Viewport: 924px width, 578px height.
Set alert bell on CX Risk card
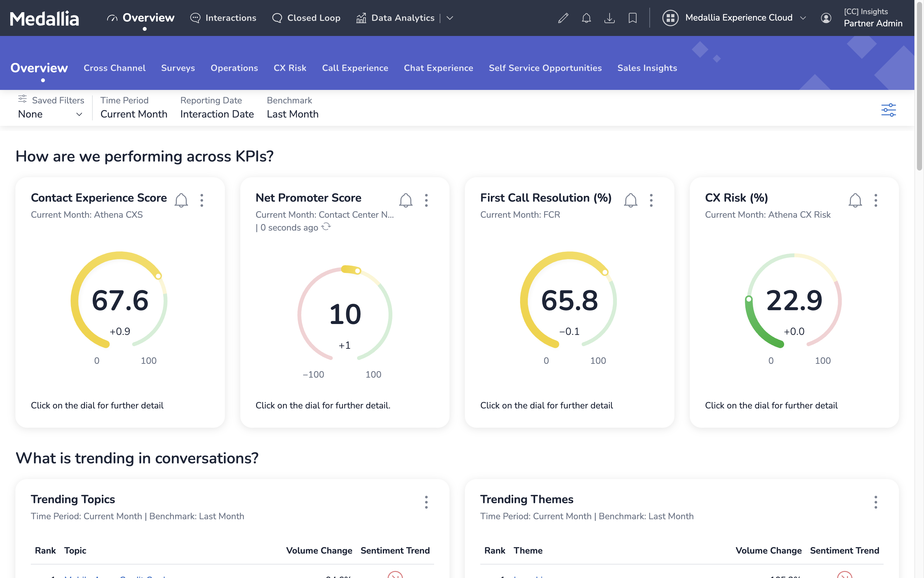(x=855, y=200)
